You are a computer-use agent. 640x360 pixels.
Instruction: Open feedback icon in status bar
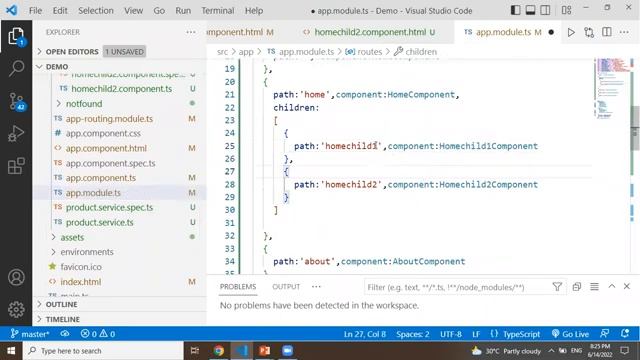click(x=605, y=333)
